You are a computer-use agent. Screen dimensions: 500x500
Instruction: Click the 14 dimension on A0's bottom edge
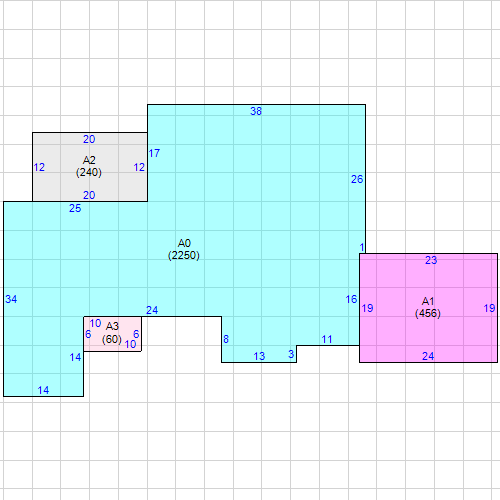pos(43,390)
